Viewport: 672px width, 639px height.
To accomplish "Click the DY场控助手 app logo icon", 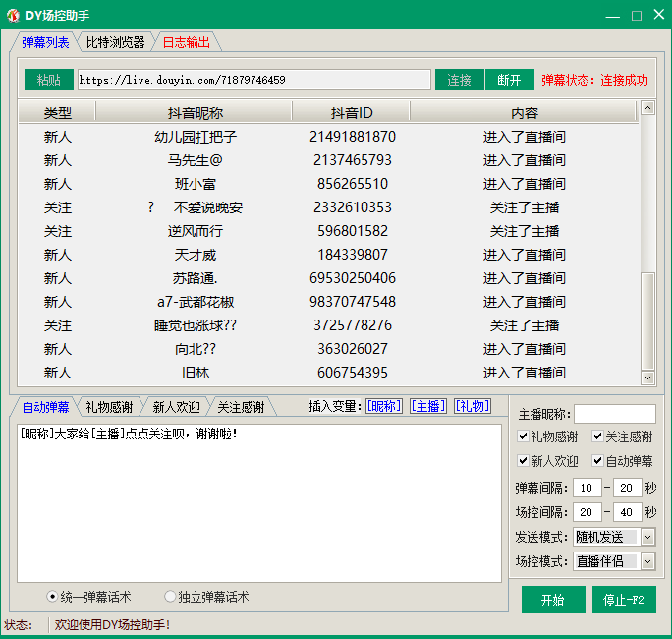I will 13,16.
